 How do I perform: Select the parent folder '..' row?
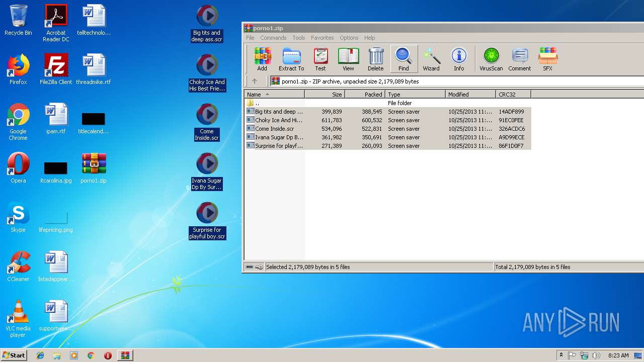[387, 103]
